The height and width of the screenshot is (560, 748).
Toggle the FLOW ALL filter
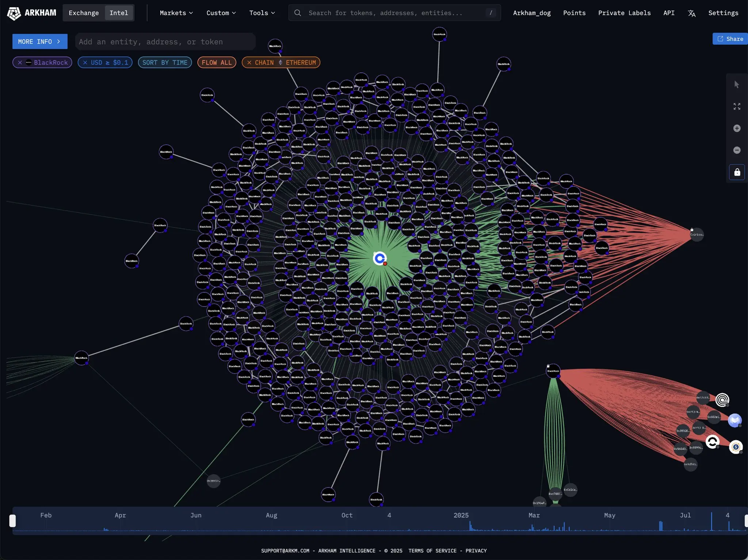pos(217,62)
